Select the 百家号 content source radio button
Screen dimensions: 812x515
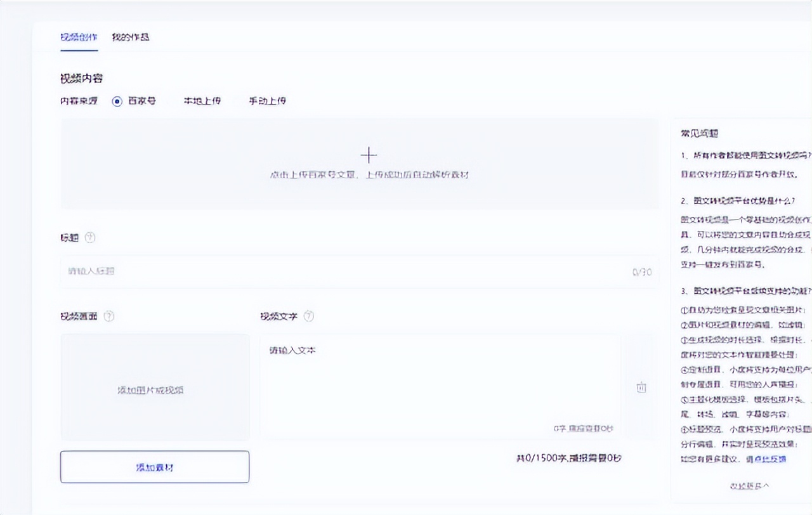click(x=116, y=101)
